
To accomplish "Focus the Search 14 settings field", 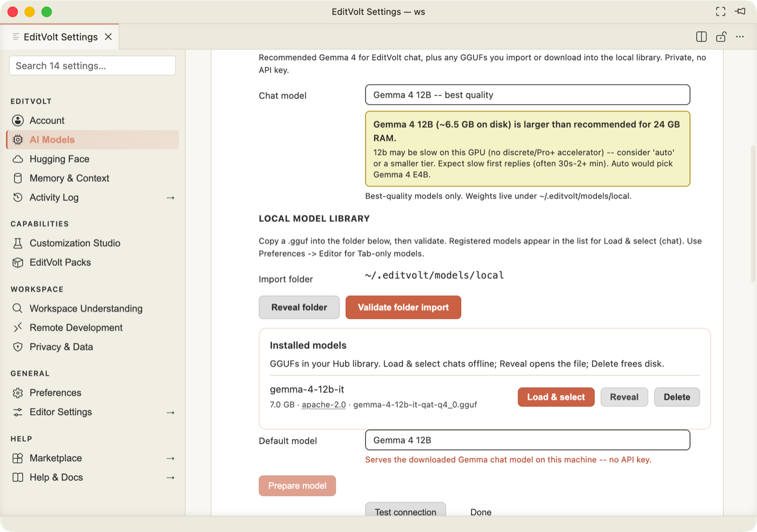I will (92, 65).
